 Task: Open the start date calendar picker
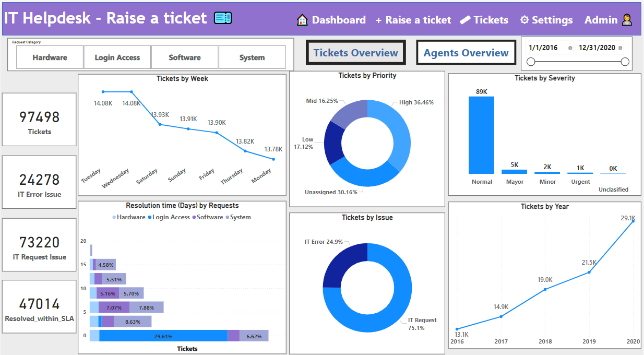[570, 48]
